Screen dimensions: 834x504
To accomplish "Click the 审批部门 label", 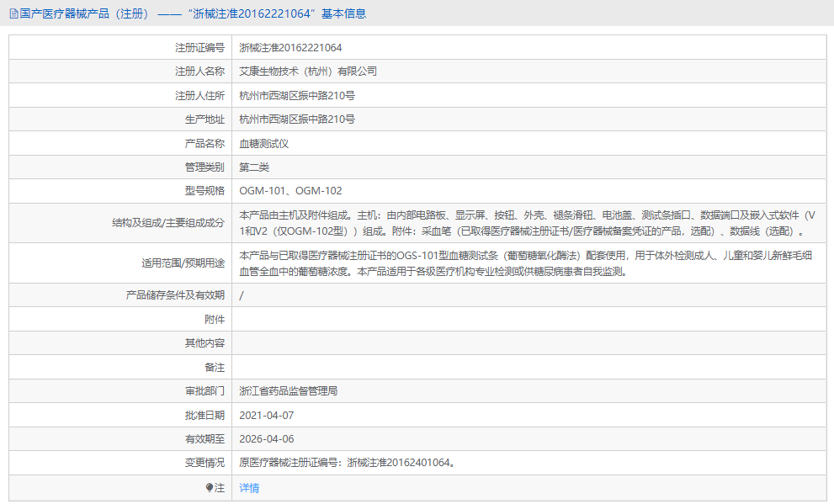I will point(205,391).
